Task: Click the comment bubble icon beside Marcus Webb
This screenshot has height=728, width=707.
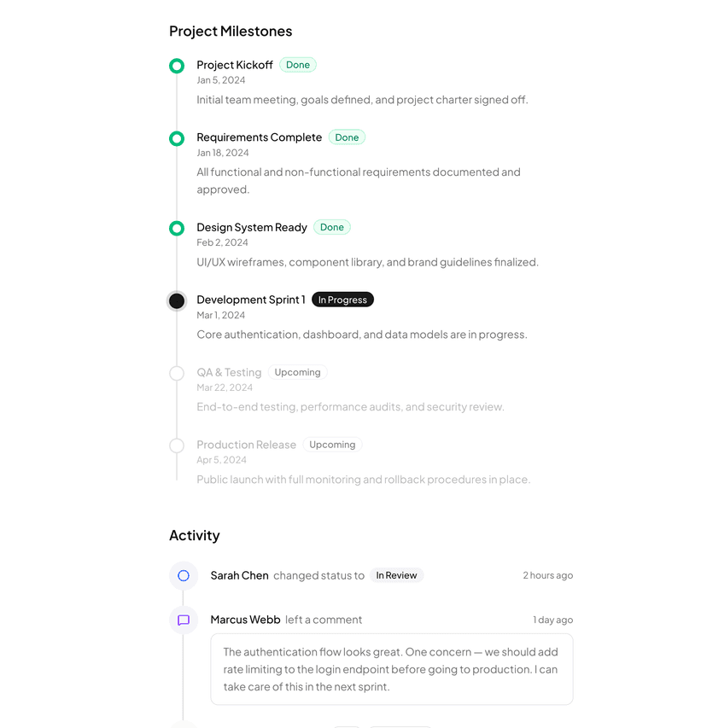Action: coord(183,620)
